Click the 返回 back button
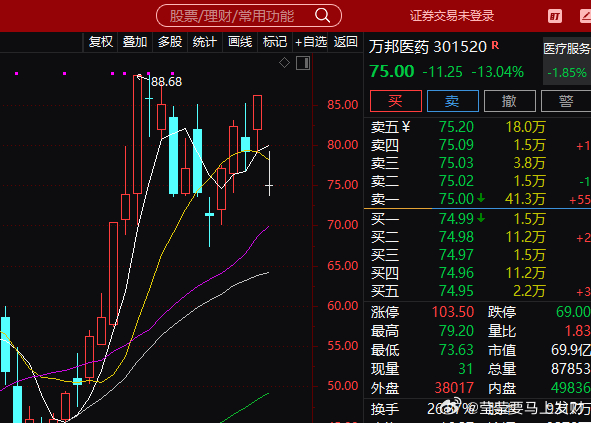The image size is (591, 423). pos(345,41)
